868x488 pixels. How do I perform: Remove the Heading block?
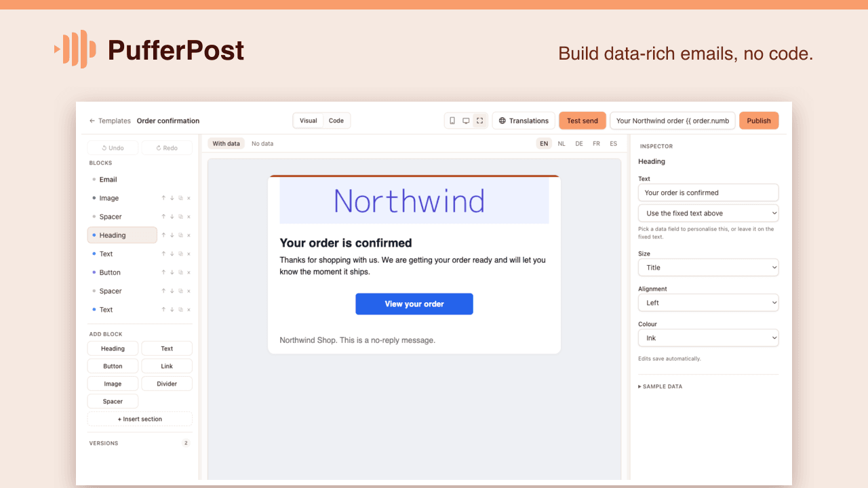[189, 235]
